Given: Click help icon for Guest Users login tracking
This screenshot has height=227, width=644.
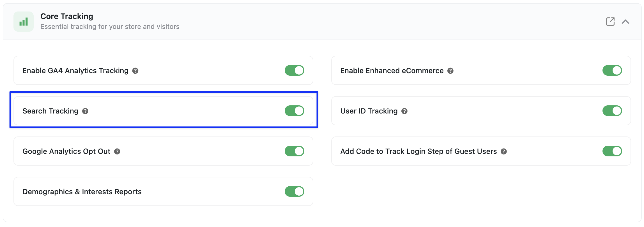Looking at the screenshot, I should (x=504, y=152).
